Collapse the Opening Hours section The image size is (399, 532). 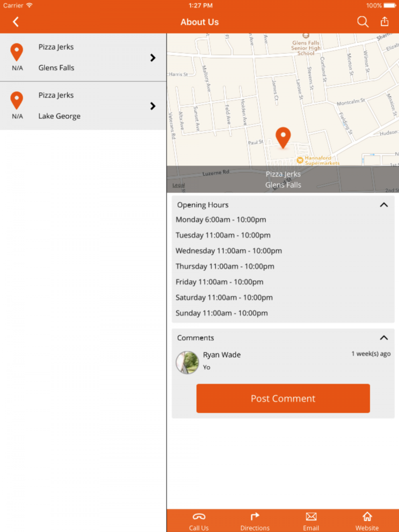pyautogui.click(x=384, y=205)
